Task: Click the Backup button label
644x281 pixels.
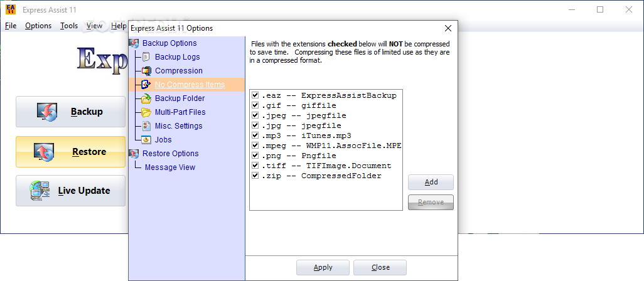Action: 87,112
